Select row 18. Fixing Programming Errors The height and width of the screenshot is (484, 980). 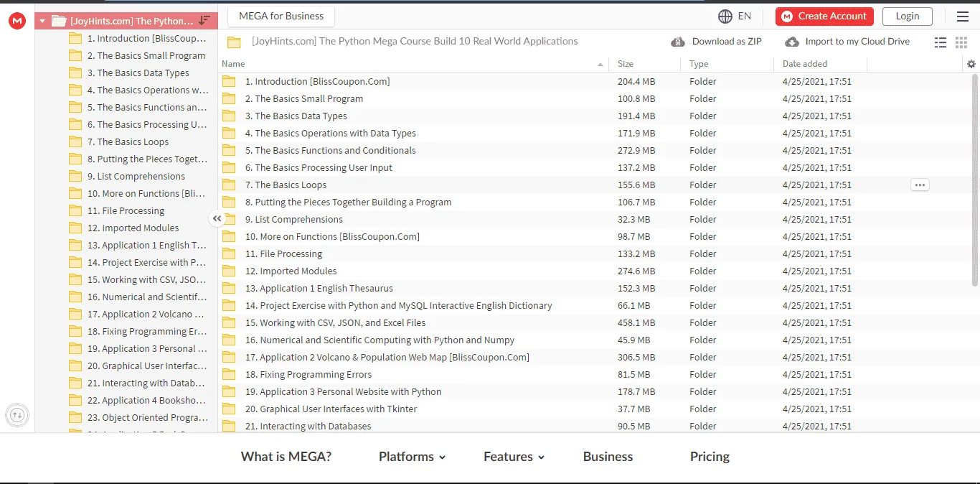click(x=595, y=374)
